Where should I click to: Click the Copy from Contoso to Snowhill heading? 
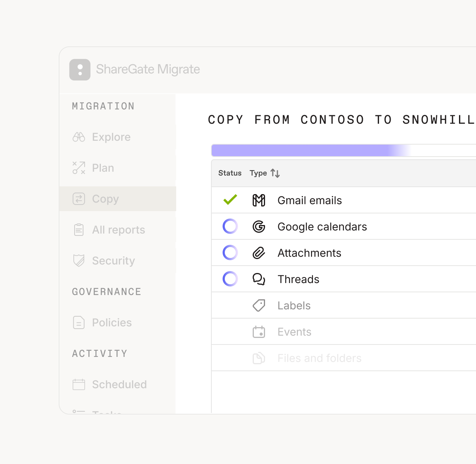pos(342,119)
